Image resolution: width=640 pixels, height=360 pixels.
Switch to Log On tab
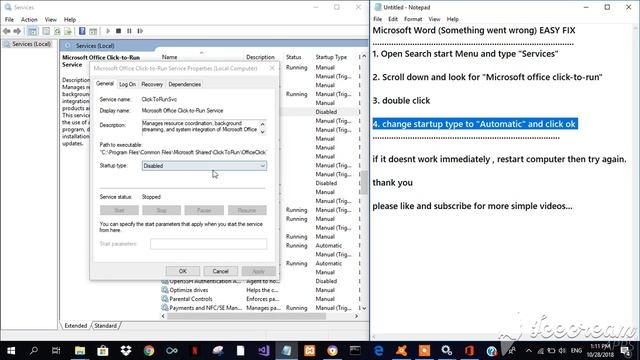127,84
